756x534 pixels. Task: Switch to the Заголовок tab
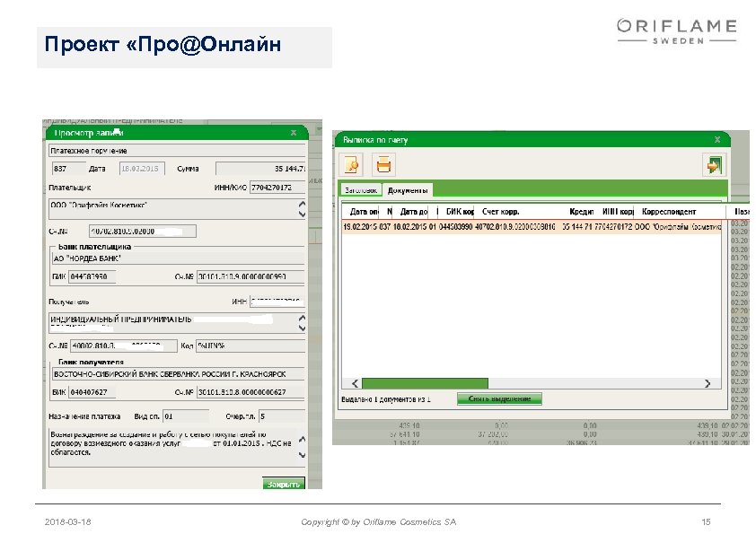361,190
